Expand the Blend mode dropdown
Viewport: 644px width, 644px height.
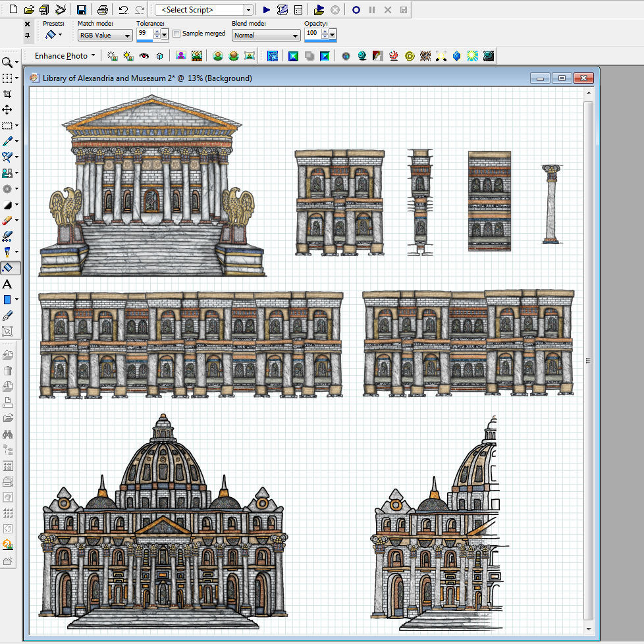[x=266, y=36]
